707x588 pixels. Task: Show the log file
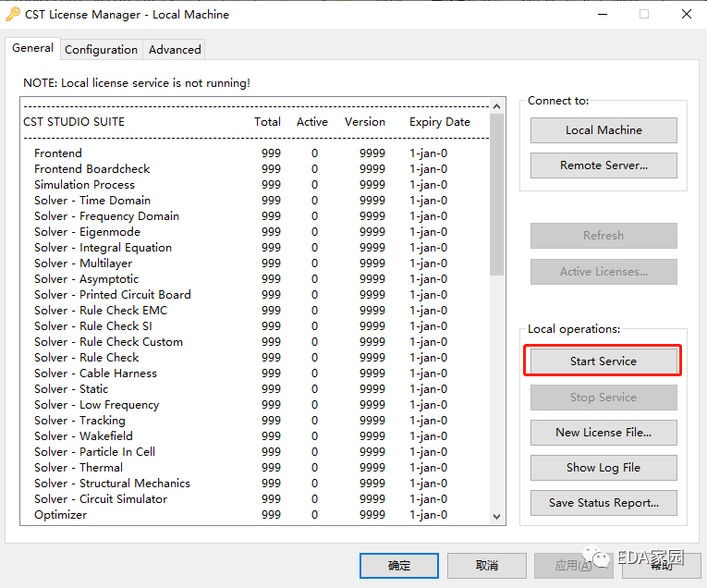click(x=603, y=468)
